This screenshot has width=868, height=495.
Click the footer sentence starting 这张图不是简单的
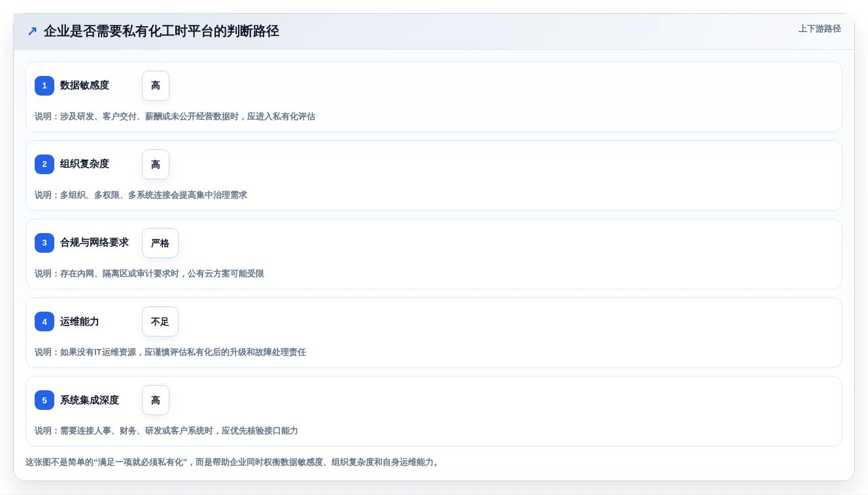[x=234, y=462]
